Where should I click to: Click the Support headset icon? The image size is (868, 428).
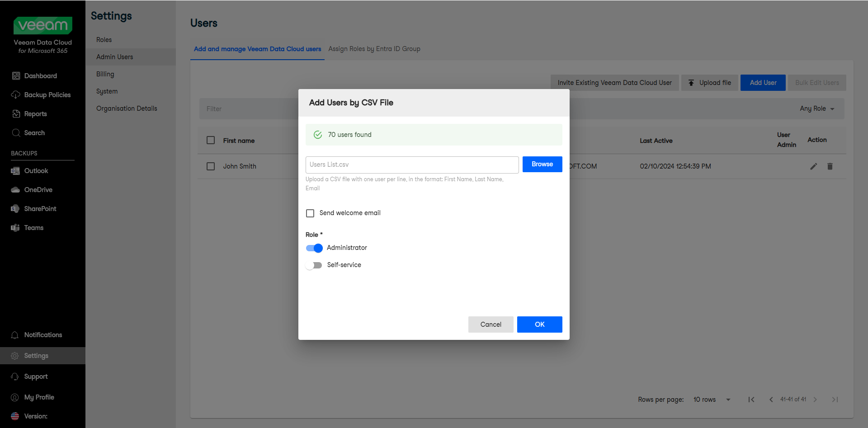point(15,376)
